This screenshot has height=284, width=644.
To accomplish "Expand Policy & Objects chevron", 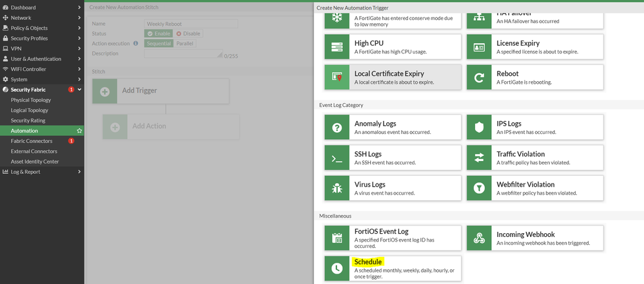I will pos(79,28).
